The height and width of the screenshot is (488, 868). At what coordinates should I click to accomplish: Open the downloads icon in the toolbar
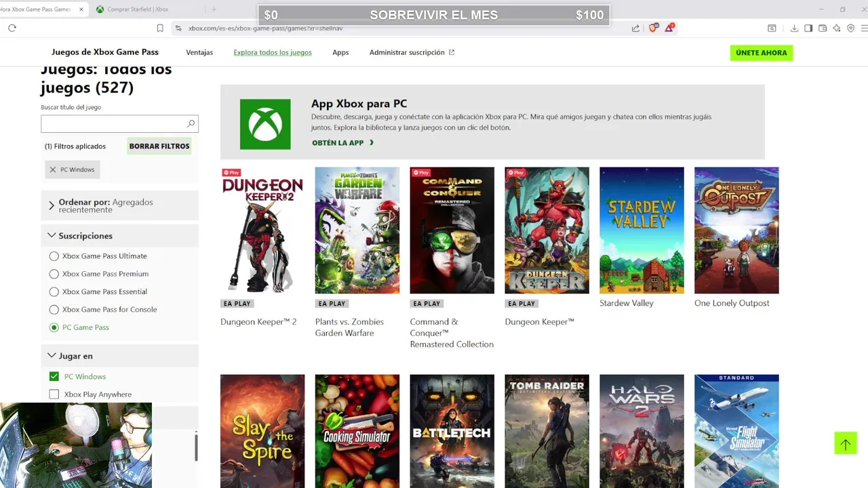(x=794, y=28)
